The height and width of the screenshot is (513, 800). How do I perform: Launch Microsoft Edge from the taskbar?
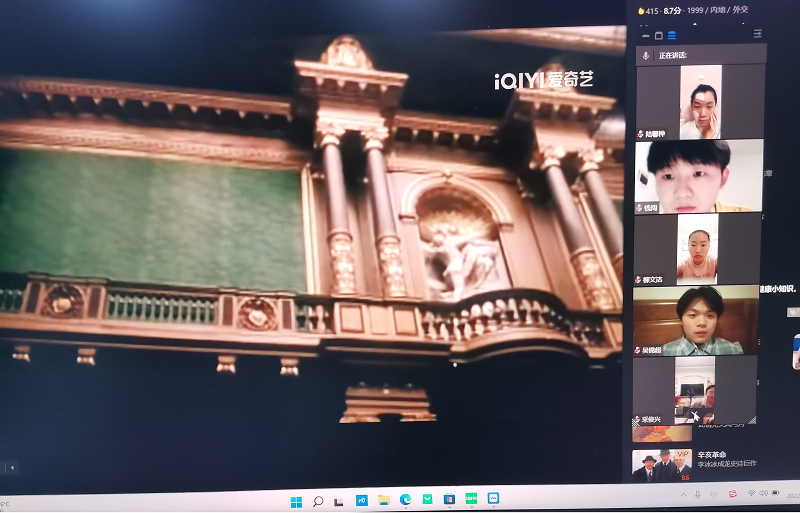click(406, 499)
